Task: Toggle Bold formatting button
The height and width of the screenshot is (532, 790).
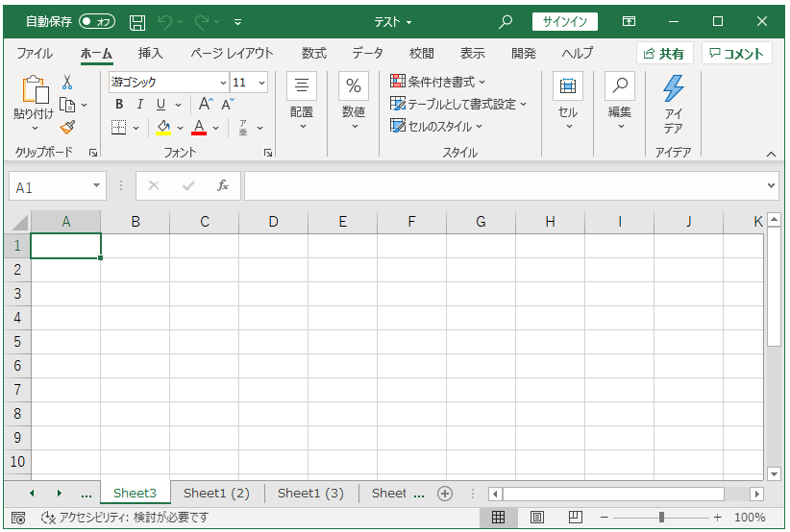Action: coord(119,105)
